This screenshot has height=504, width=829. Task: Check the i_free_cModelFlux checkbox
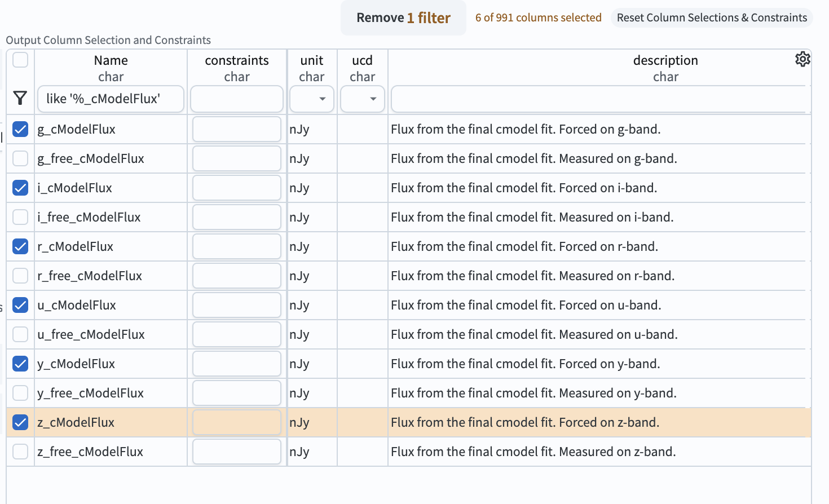[20, 217]
